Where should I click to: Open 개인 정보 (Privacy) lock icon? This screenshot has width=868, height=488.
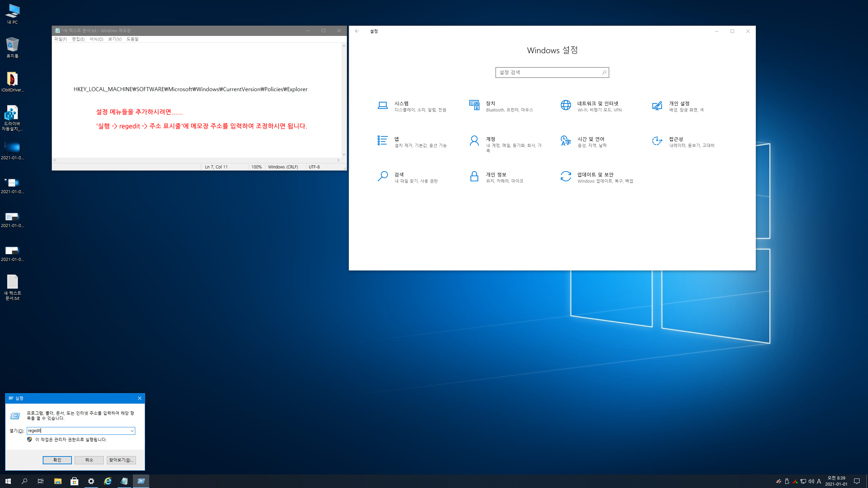[474, 177]
